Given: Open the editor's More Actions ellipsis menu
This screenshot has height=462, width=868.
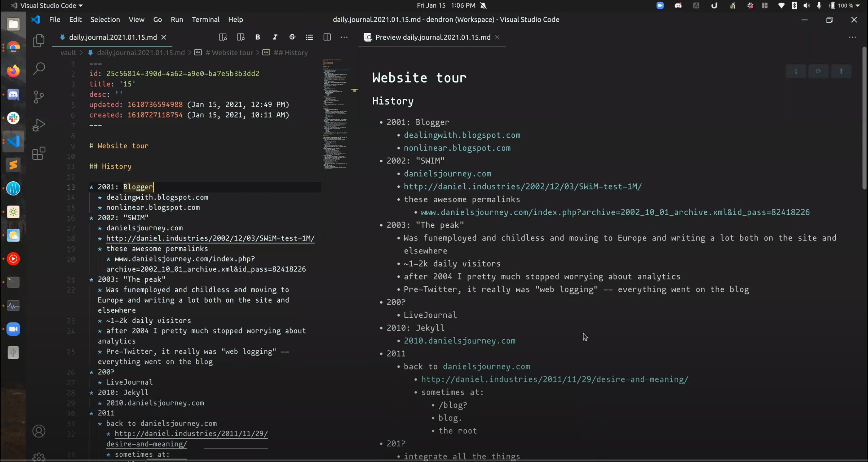Looking at the screenshot, I should point(344,37).
